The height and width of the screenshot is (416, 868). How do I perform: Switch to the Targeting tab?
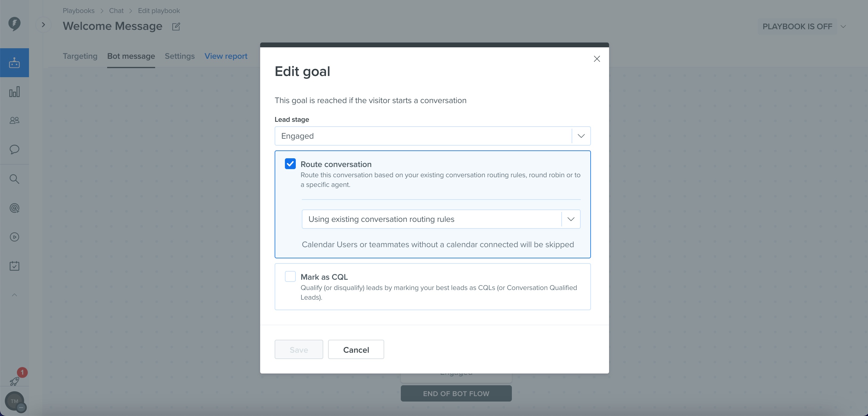[x=80, y=56]
